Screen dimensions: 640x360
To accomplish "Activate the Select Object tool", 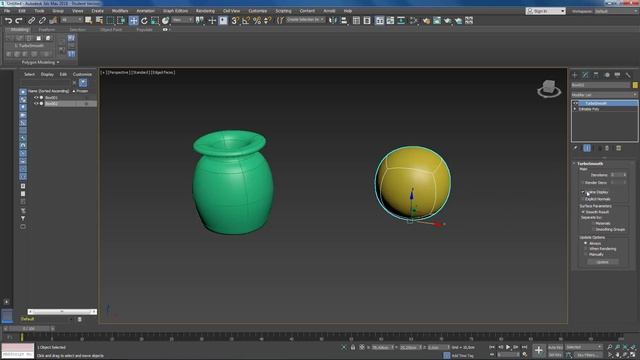I will 88,20.
